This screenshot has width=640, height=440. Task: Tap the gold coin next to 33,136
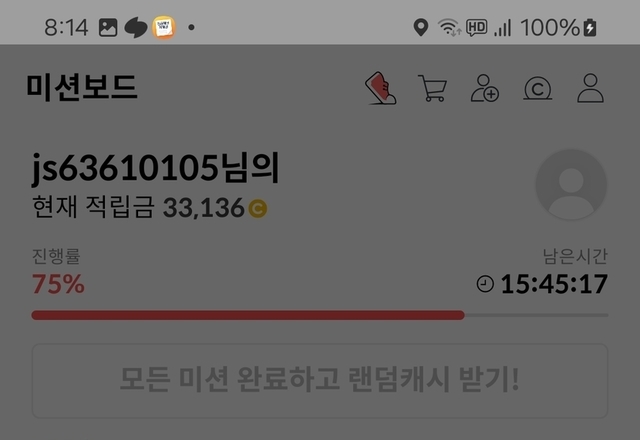pyautogui.click(x=258, y=208)
